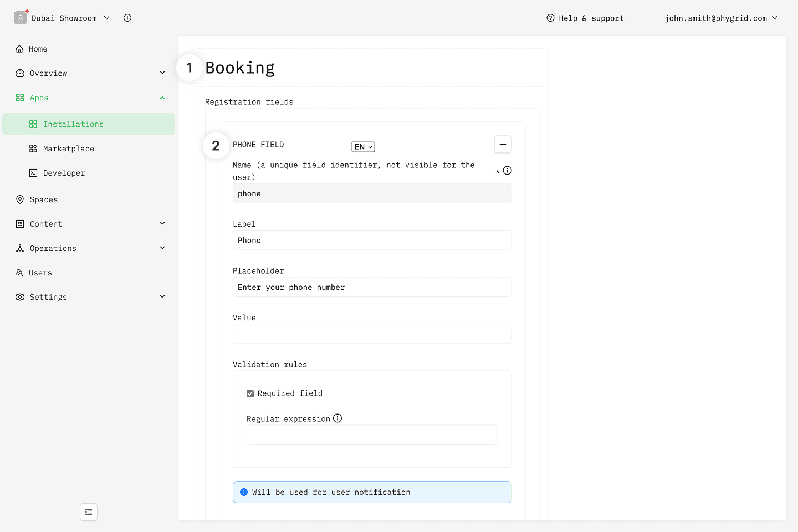Click the Spaces location pin icon
798x532 pixels.
(20, 199)
